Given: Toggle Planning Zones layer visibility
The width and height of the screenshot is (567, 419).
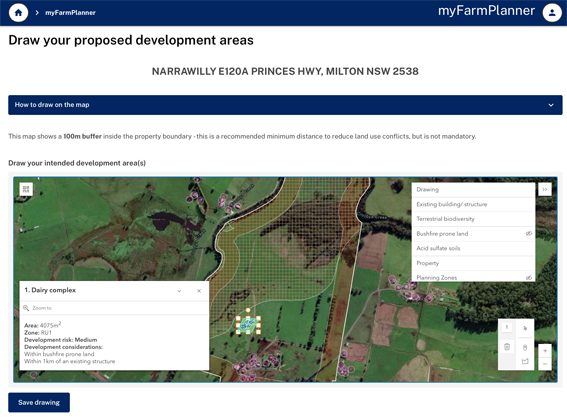Looking at the screenshot, I should [x=528, y=278].
